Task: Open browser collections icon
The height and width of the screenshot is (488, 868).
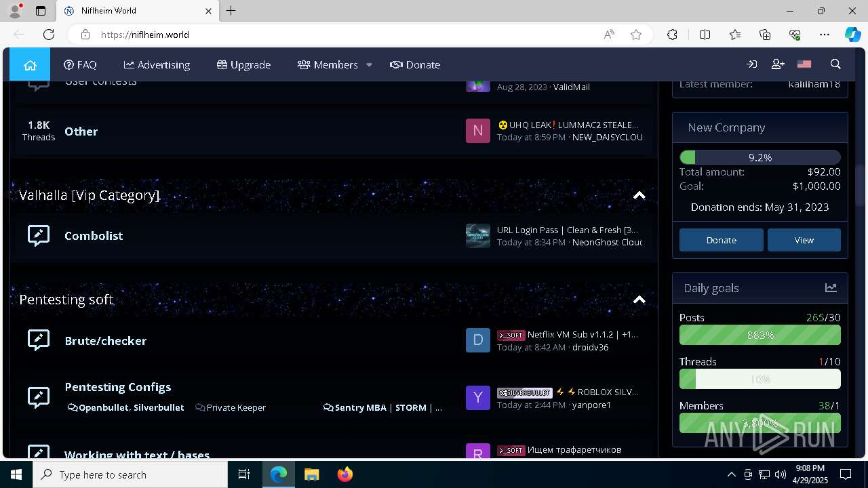Action: tap(765, 35)
